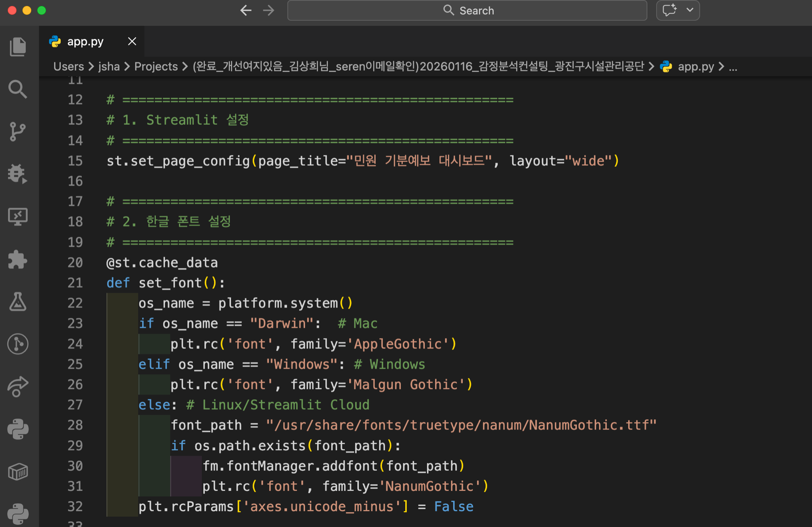Open the upper Python icon in the activity bar
The image size is (812, 527).
click(18, 429)
